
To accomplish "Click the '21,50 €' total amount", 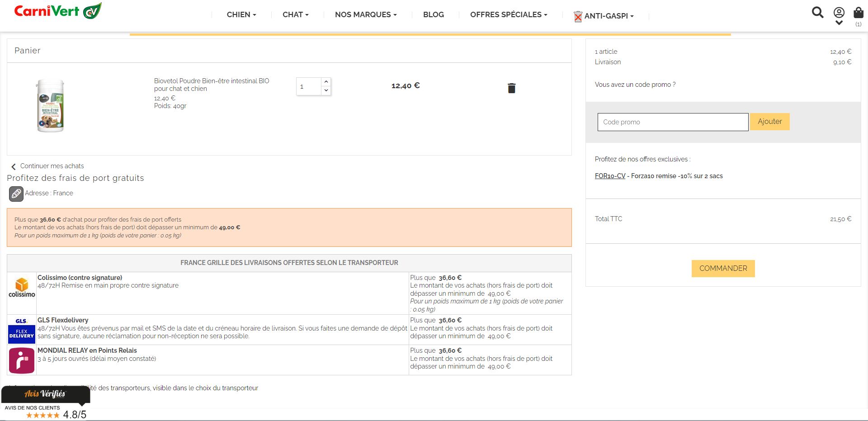I will tap(840, 219).
